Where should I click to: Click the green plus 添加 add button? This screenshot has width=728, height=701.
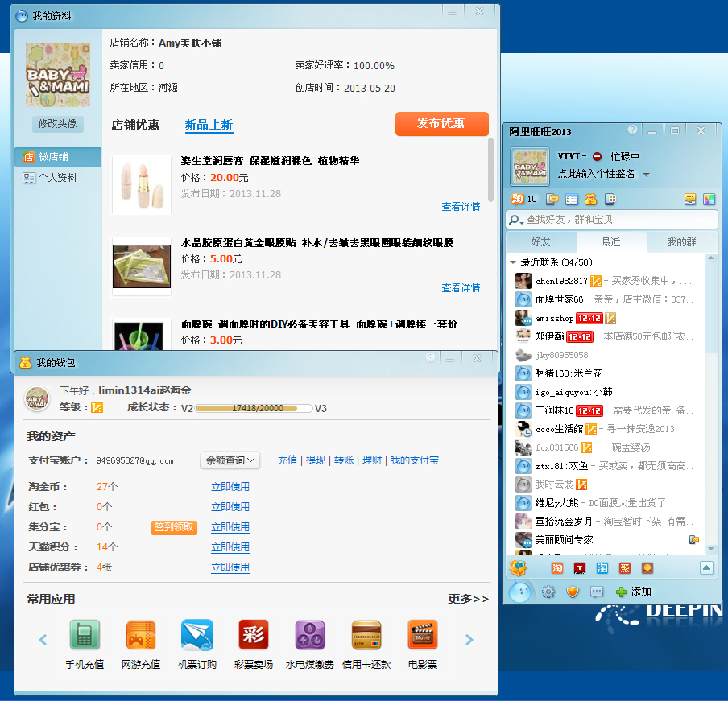click(633, 592)
